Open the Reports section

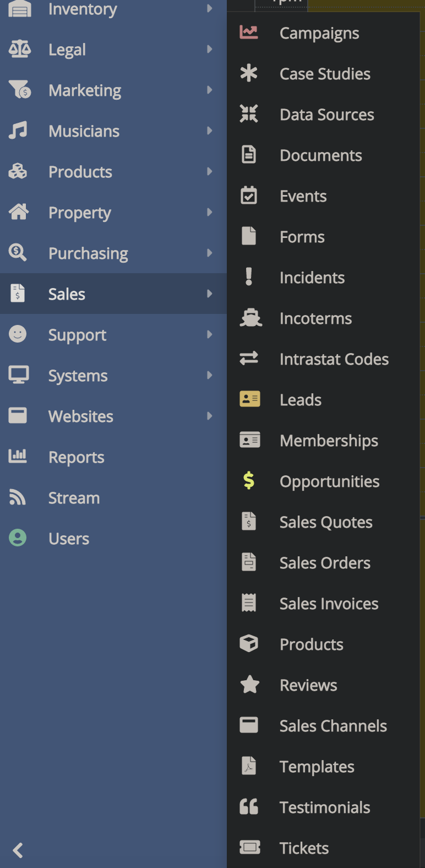[x=76, y=457]
